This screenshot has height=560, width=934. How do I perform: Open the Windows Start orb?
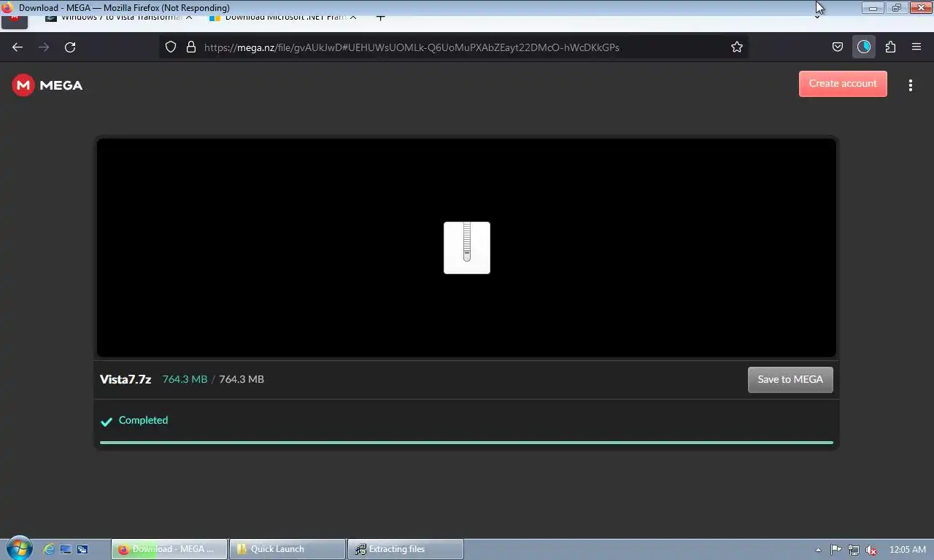[x=19, y=548]
